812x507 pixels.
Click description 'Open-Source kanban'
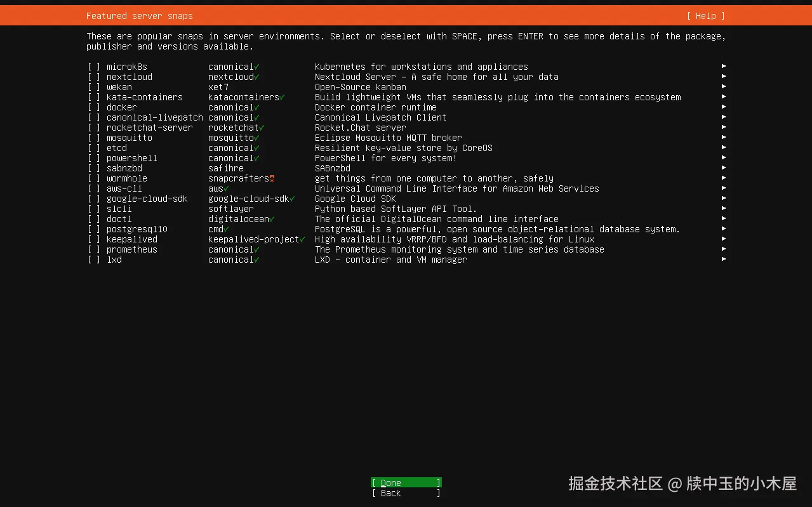click(x=361, y=87)
